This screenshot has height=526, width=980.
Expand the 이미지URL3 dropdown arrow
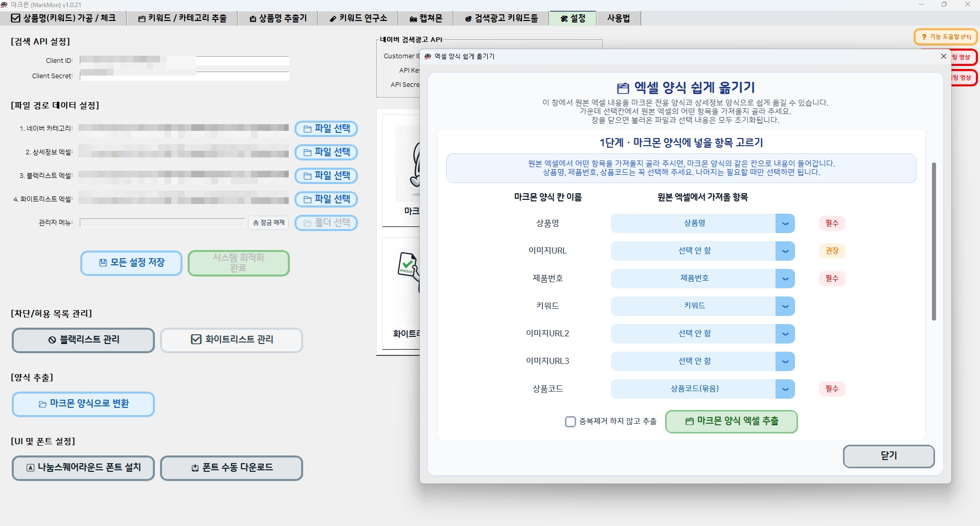[785, 361]
